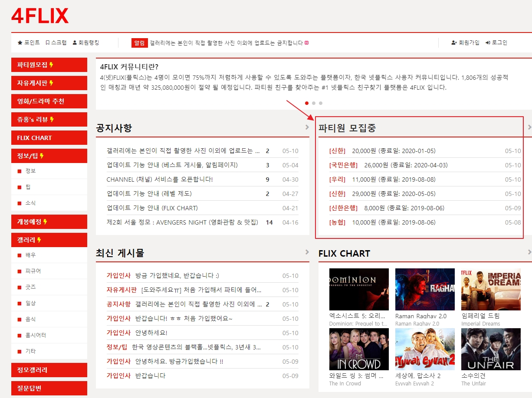The image size is (532, 398).
Task: Open Dominion movie poster thumbnail
Action: pos(359,289)
